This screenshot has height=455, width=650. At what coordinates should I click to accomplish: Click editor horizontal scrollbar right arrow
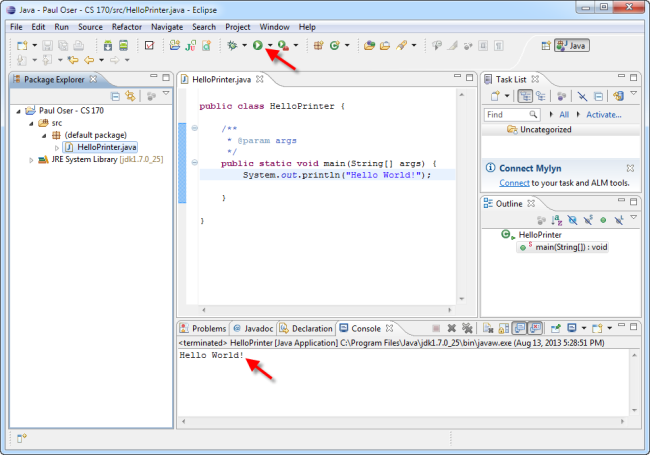click(449, 310)
